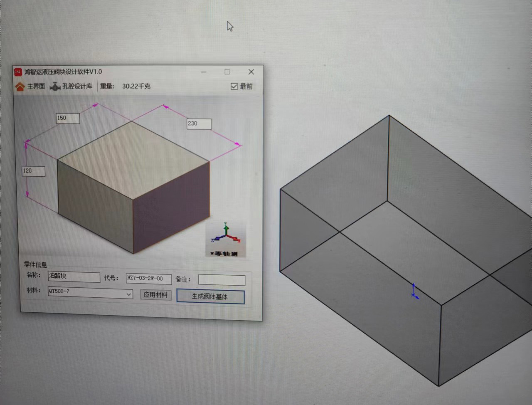The image size is (532, 405).
Task: Select the 120 height dimension field
Action: click(x=33, y=171)
